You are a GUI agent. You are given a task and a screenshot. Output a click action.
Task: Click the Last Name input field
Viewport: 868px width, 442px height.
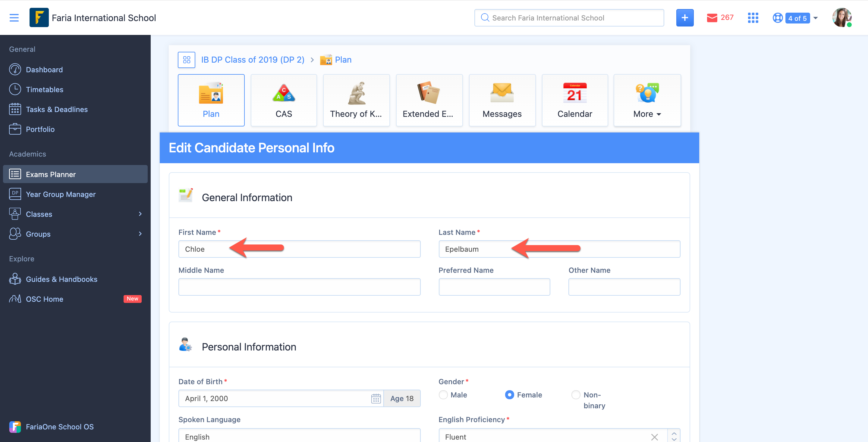559,249
